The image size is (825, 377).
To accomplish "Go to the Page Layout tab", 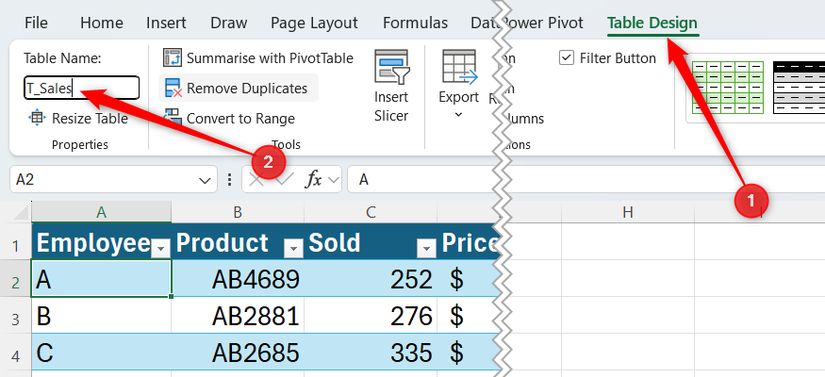I will (x=314, y=23).
